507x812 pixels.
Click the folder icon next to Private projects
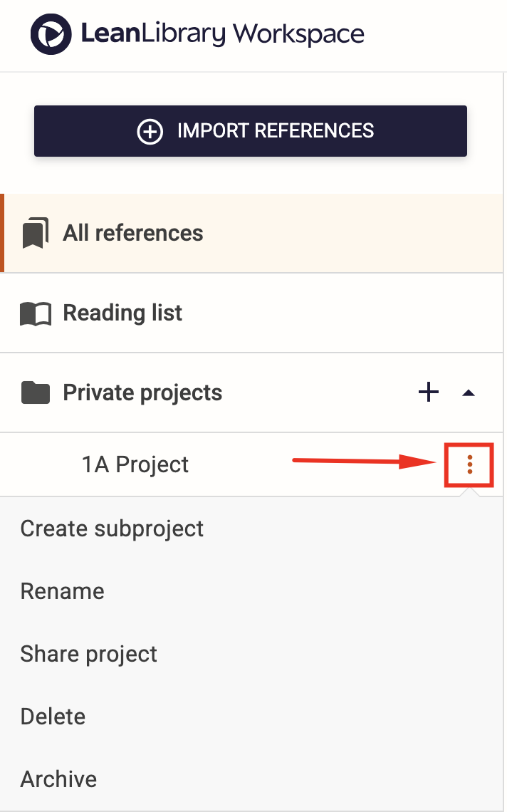(x=35, y=392)
